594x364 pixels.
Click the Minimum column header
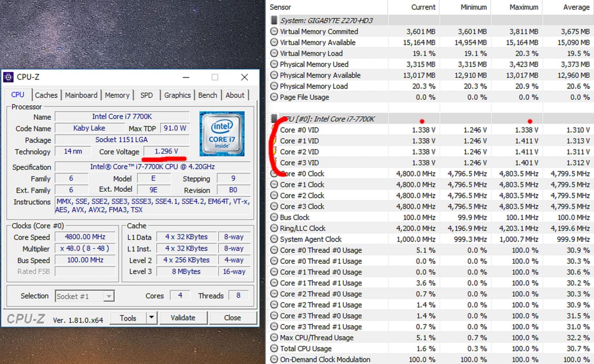click(465, 7)
